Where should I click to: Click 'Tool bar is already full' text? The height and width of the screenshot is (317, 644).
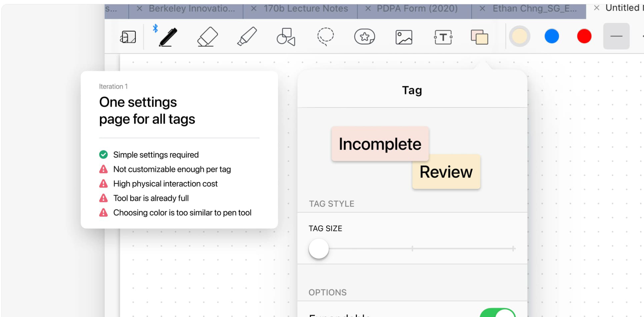[151, 198]
